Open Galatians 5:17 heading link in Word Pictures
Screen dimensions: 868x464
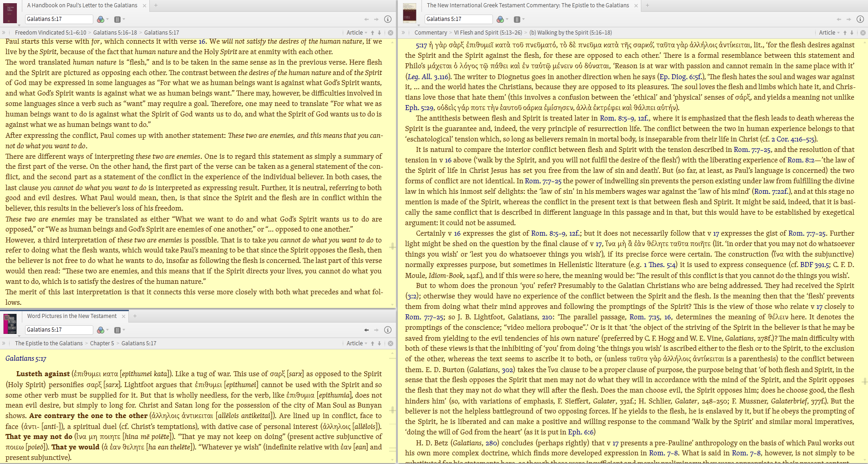click(26, 358)
